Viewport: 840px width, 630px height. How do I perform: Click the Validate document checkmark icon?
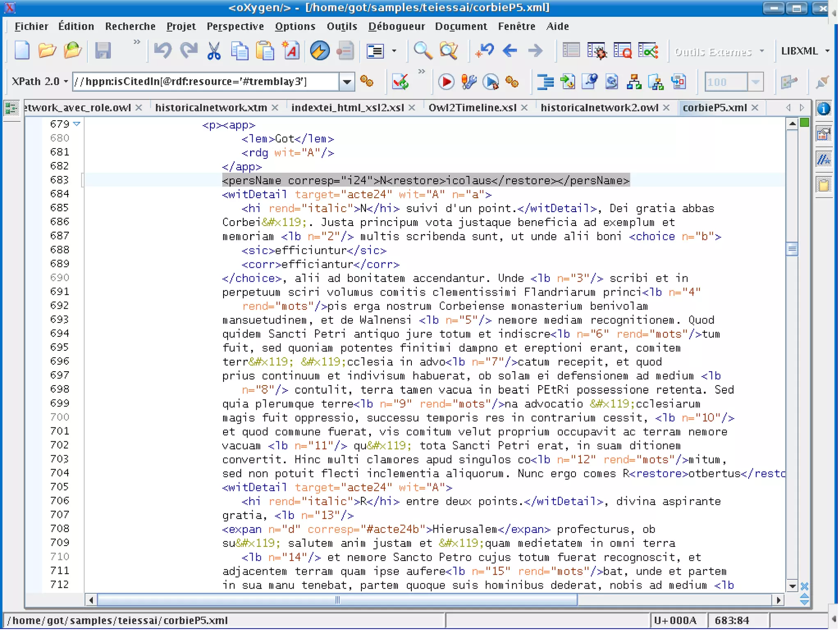[x=400, y=82]
